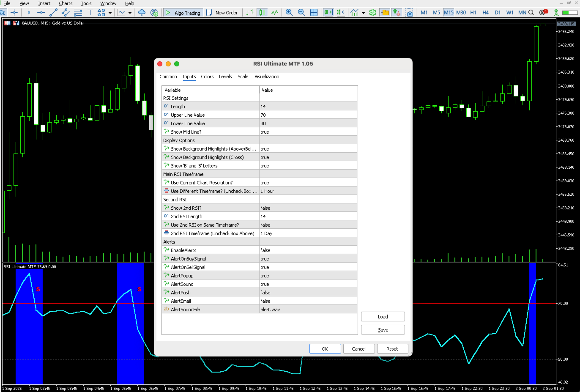580x392 pixels.
Task: Open search using magnifier icon
Action: pyautogui.click(x=531, y=13)
